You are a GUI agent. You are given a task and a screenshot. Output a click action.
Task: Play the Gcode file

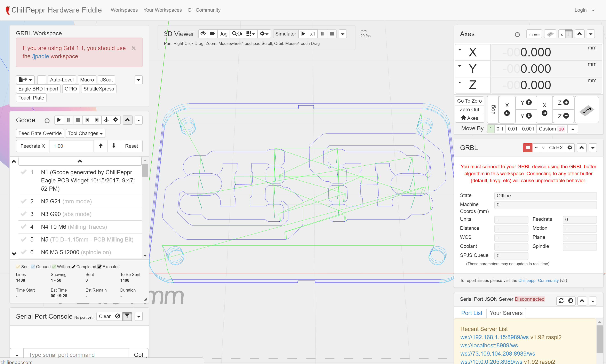[59, 120]
